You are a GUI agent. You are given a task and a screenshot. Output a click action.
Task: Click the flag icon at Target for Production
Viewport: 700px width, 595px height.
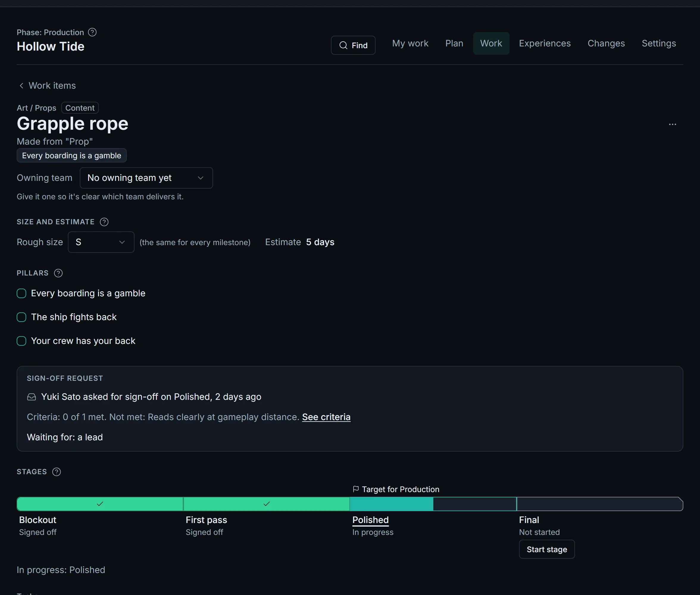[x=356, y=489]
